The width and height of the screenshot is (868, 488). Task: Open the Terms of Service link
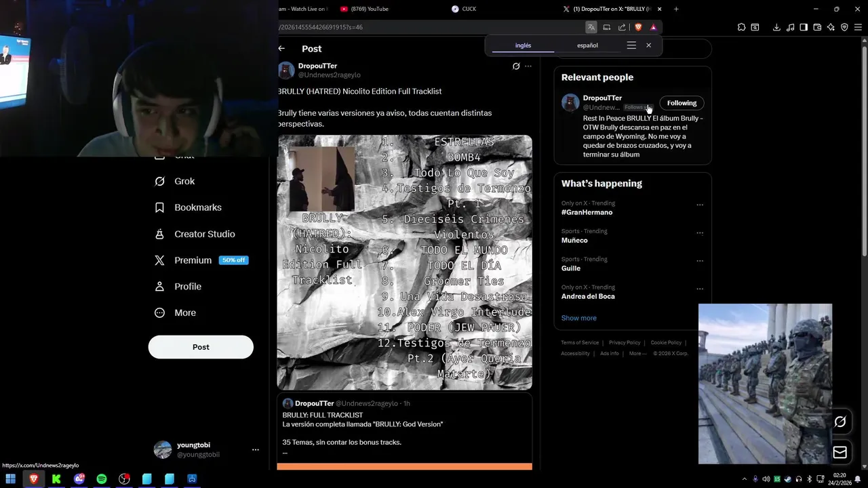(x=580, y=343)
